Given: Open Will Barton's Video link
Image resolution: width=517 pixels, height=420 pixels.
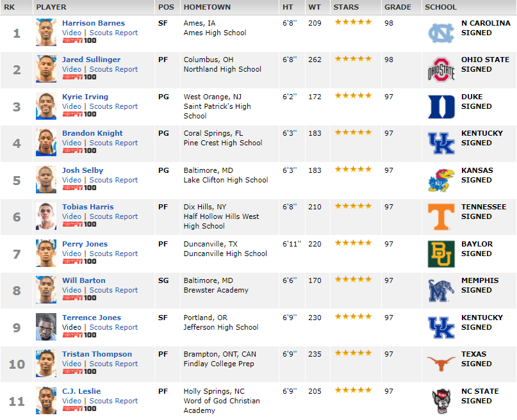Looking at the screenshot, I should click(x=72, y=290).
